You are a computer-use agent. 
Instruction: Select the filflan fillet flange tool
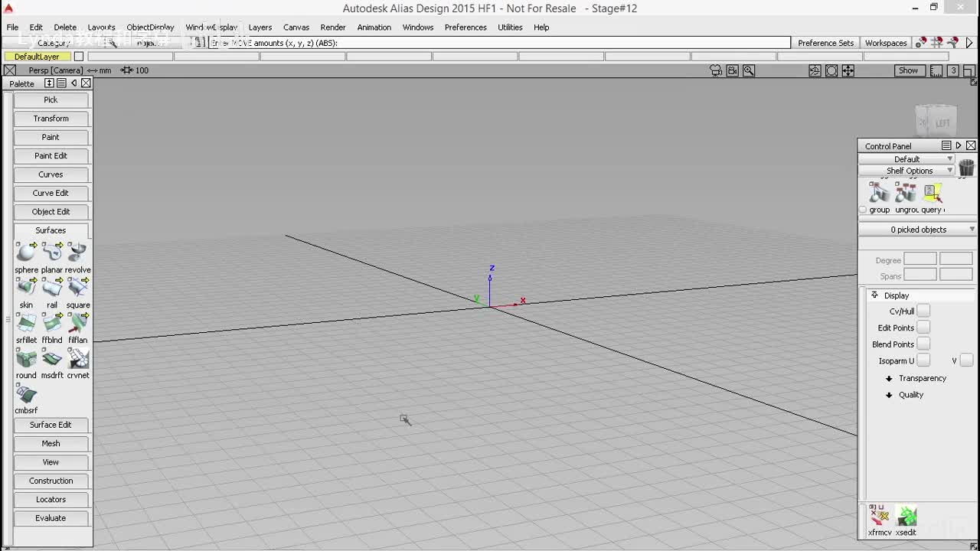click(x=78, y=322)
